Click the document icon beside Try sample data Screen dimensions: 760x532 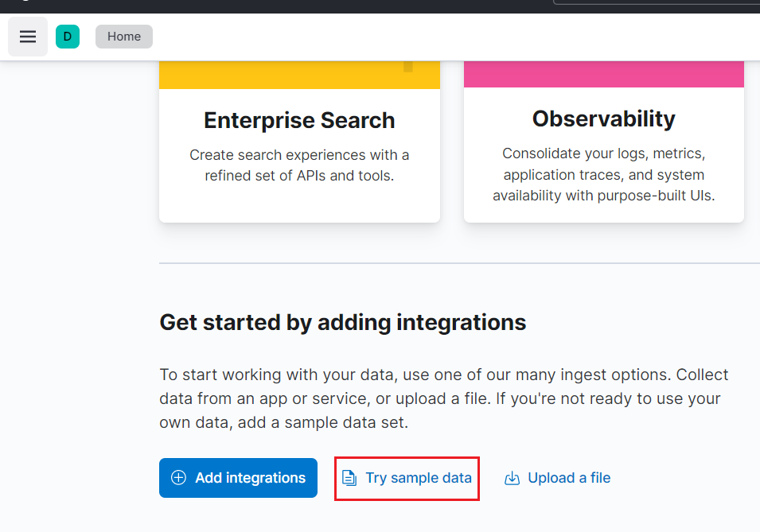(349, 478)
